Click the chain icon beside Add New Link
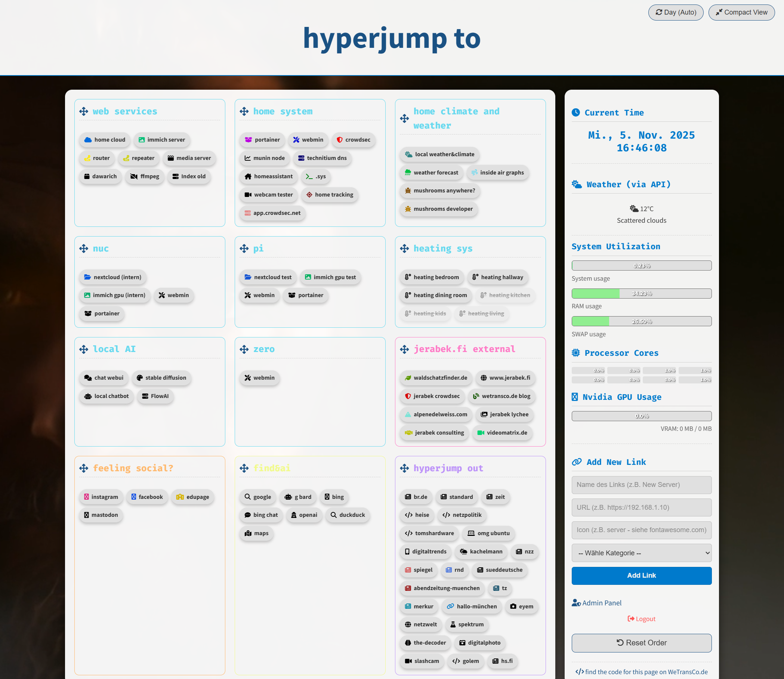Screen dimensions: 784x679 coord(576,462)
